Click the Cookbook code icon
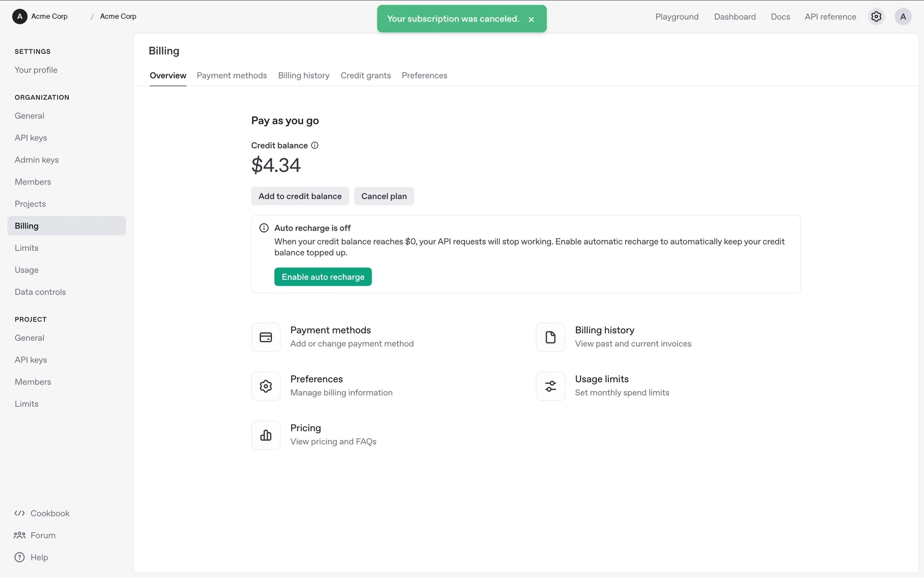924x578 pixels. [x=20, y=513]
